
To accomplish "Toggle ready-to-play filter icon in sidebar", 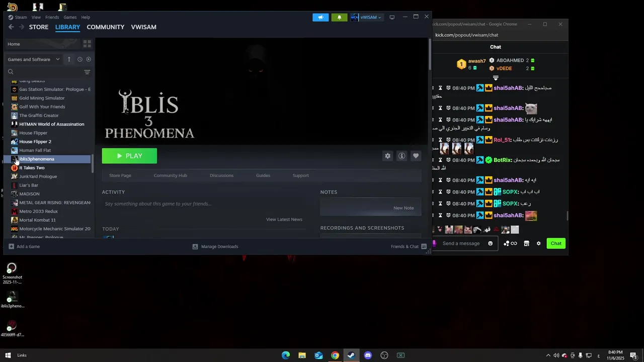I will (89, 59).
